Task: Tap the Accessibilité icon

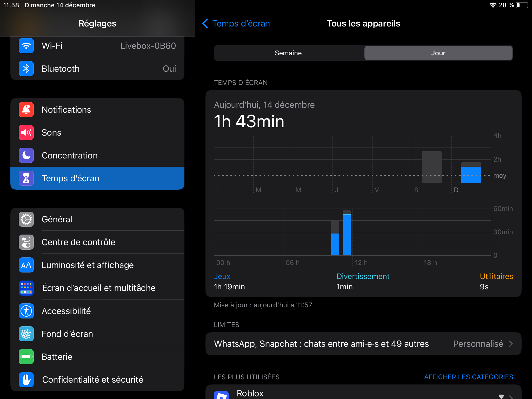Action: (x=26, y=311)
